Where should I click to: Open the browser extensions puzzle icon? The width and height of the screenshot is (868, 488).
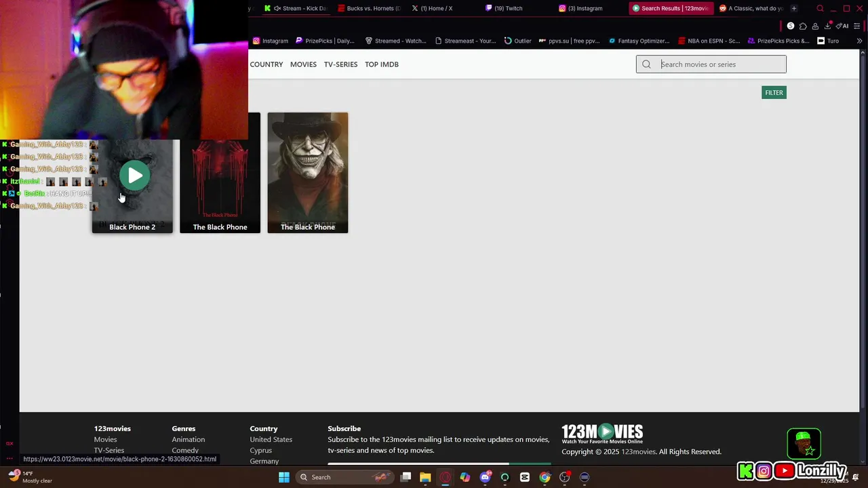[803, 26]
